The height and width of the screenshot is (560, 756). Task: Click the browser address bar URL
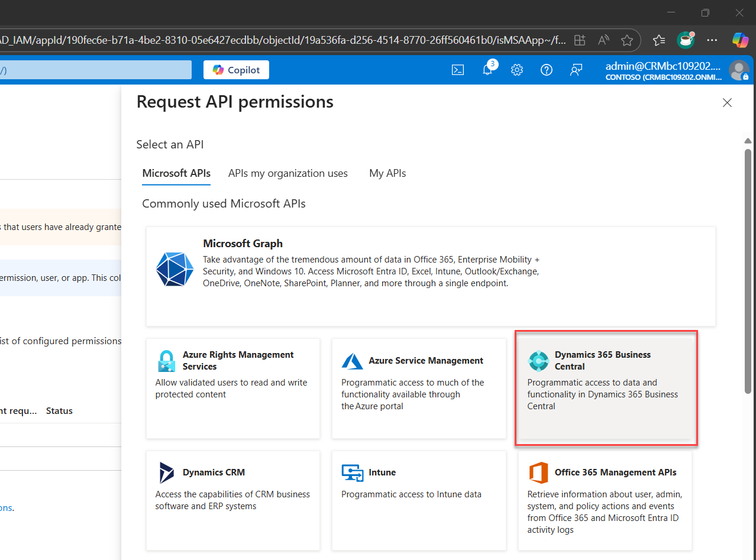pos(283,40)
